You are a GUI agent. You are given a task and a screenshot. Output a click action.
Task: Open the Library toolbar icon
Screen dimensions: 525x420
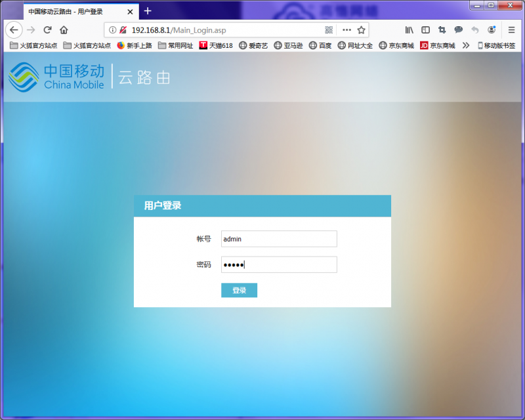coord(409,30)
